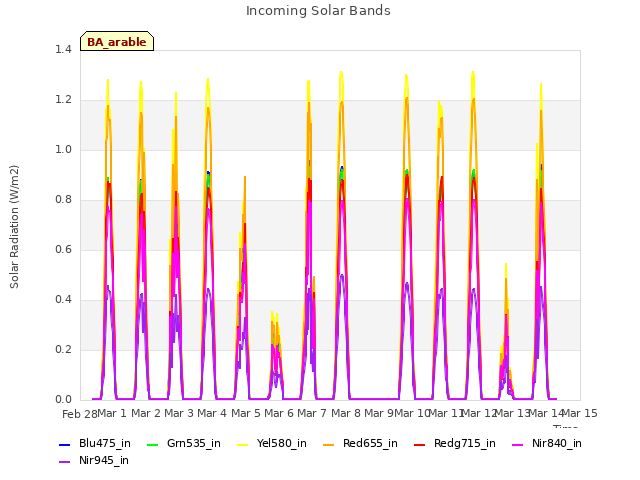
Task: Click the Red655_in legend color swatch
Action: (329, 444)
